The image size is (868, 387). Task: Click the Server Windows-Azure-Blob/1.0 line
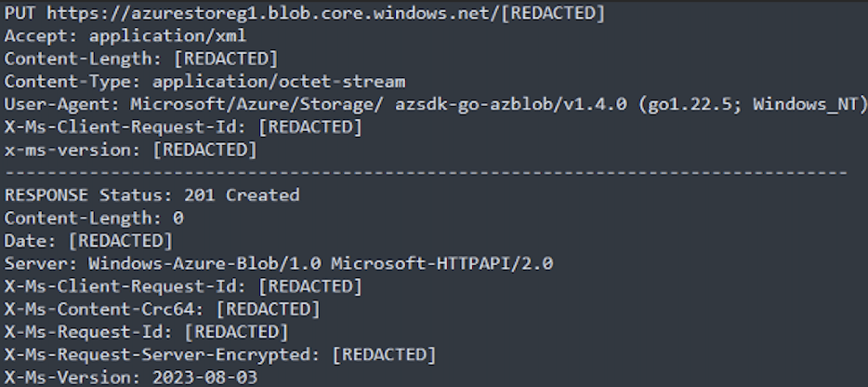click(x=279, y=263)
